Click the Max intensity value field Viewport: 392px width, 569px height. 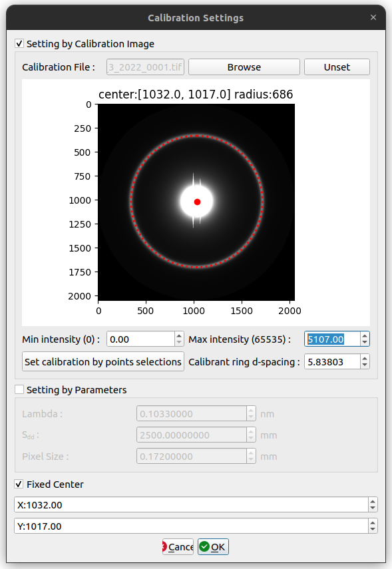coord(333,339)
